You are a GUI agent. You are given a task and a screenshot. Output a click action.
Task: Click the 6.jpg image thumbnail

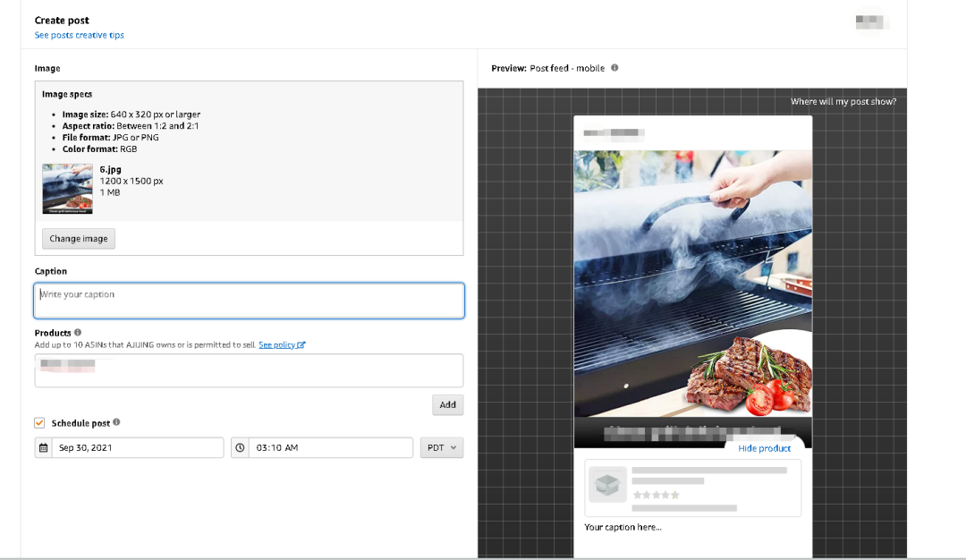coord(67,189)
